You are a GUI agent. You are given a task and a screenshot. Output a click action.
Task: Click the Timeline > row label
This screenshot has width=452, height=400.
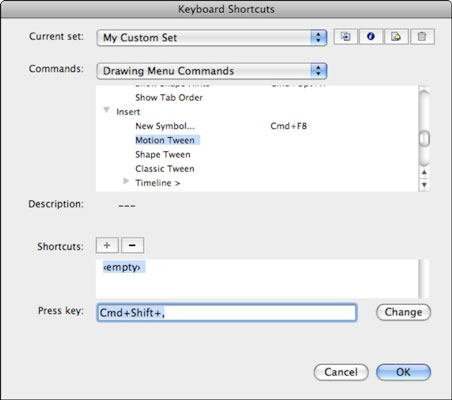click(157, 183)
